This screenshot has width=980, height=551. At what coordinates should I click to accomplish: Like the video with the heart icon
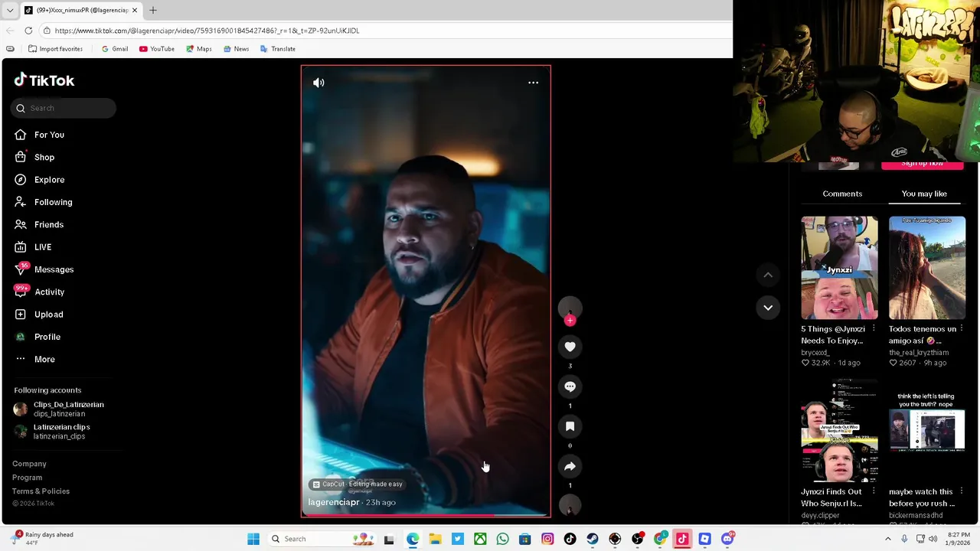(x=570, y=347)
